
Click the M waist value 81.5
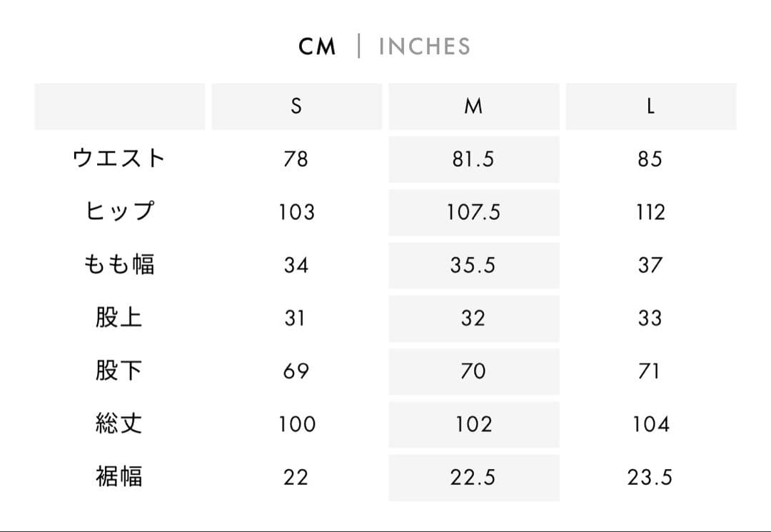tap(473, 159)
